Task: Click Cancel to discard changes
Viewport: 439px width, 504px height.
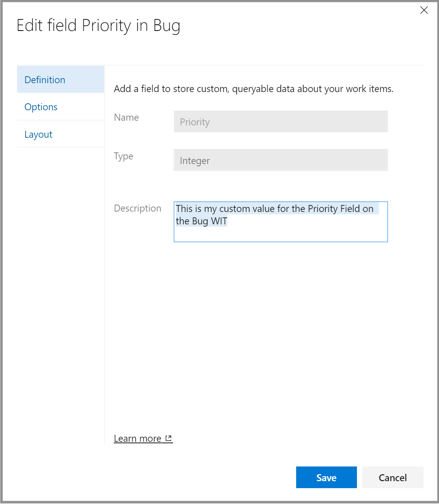Action: (x=393, y=477)
